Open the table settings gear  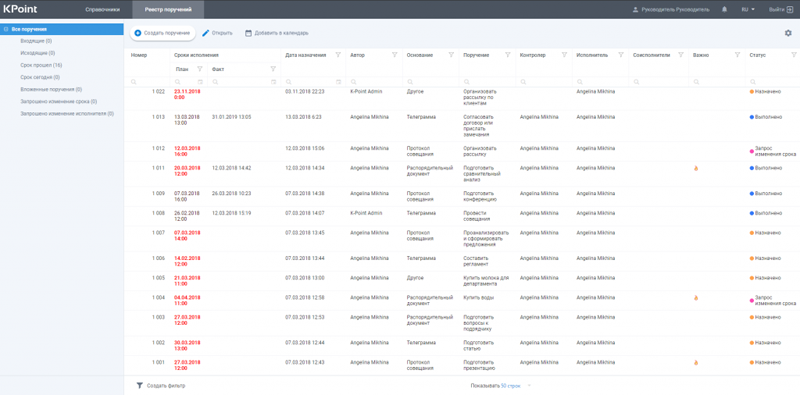click(788, 33)
